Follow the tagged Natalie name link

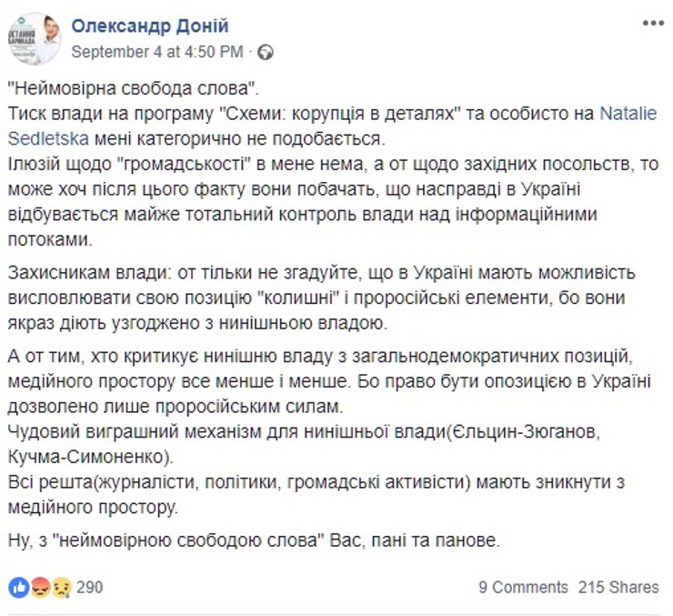pyautogui.click(x=628, y=115)
